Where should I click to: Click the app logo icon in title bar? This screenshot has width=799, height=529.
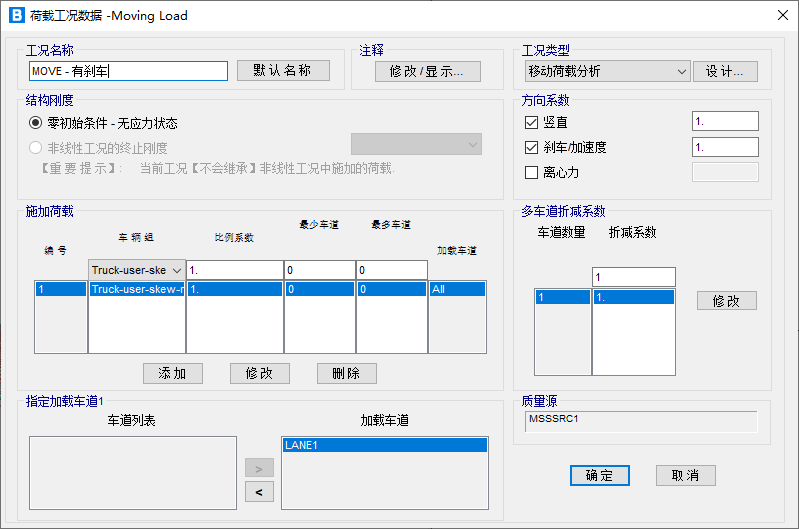click(16, 15)
